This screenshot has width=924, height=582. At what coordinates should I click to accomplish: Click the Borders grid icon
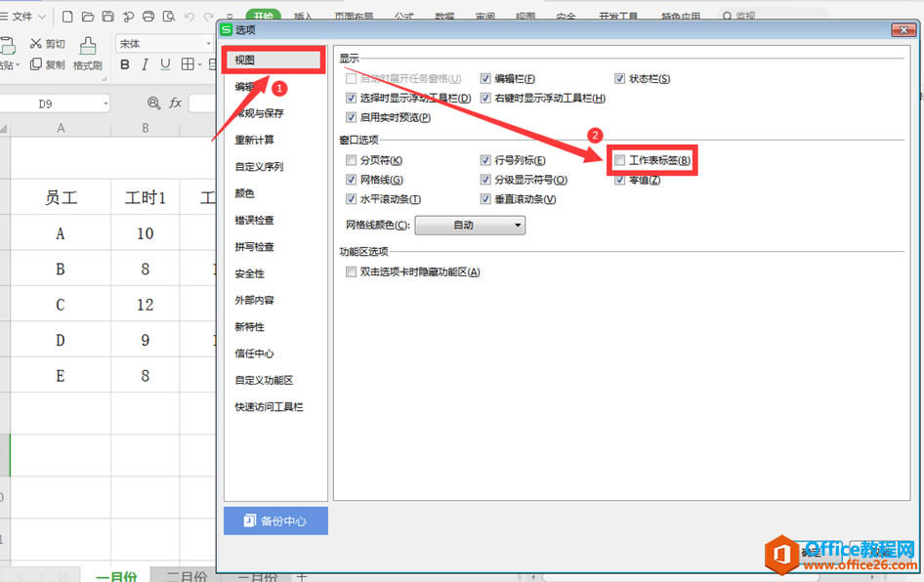coord(188,64)
